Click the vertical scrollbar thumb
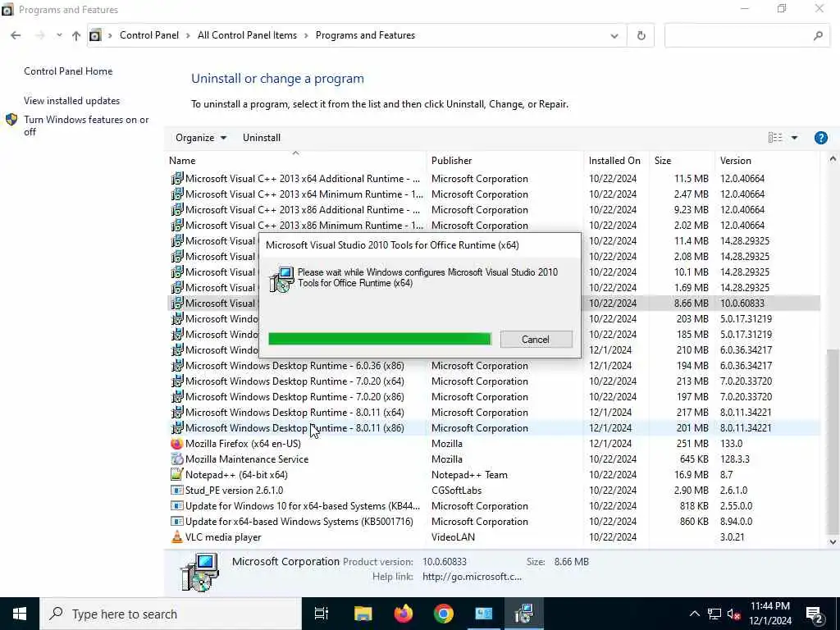This screenshot has height=630, width=840. [833, 441]
